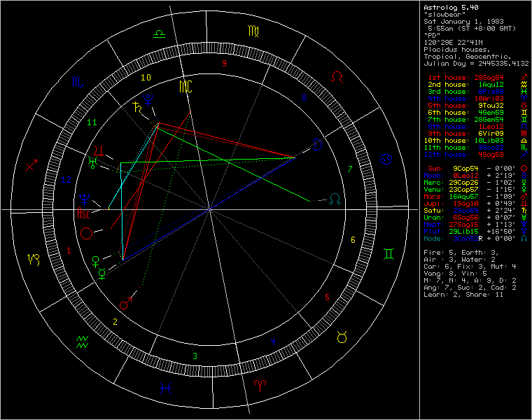Click the '5:55am (ST +8:00 GMT)' time
The width and height of the screenshot is (532, 420).
pos(472,29)
